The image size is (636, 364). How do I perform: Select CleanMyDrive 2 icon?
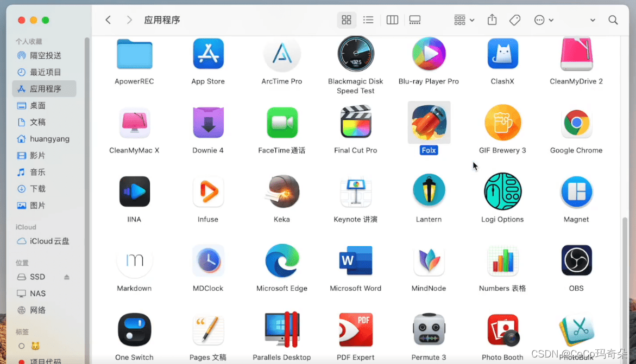click(x=576, y=54)
